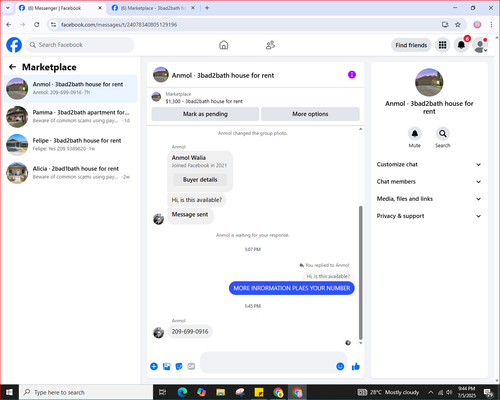Click the large listing photo in right panel
Screen dimensions: 500x400
tap(429, 82)
